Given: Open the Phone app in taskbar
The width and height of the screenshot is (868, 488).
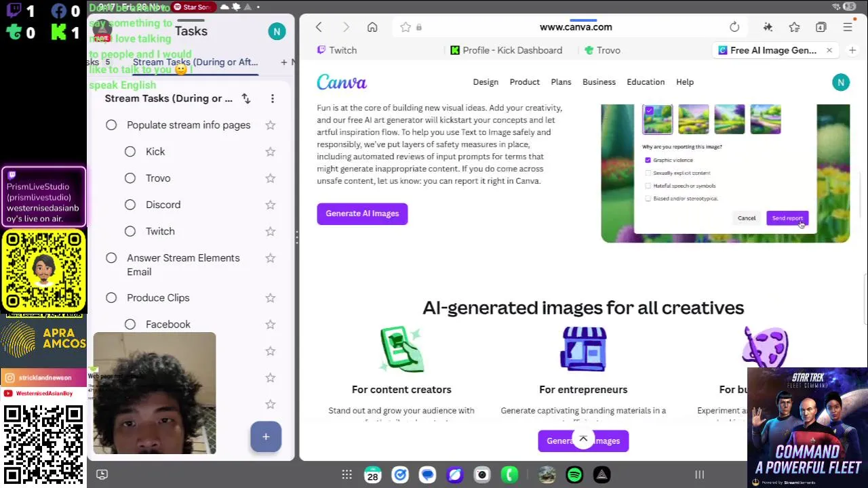Looking at the screenshot, I should click(x=509, y=475).
